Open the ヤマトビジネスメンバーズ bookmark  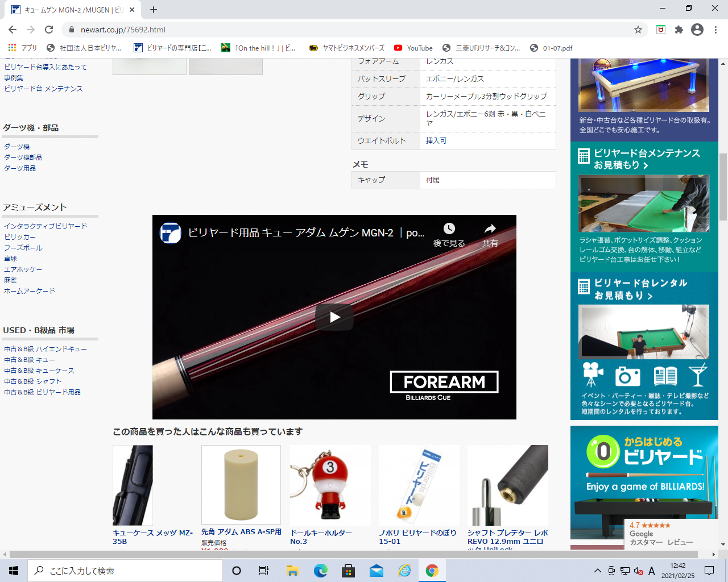tap(347, 48)
